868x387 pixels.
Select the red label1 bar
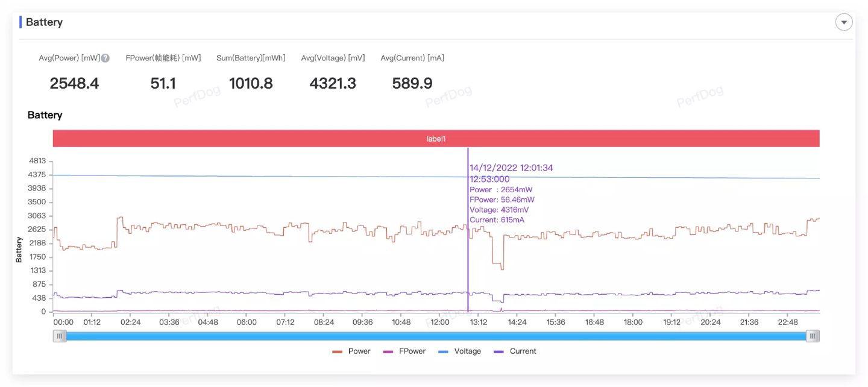436,139
